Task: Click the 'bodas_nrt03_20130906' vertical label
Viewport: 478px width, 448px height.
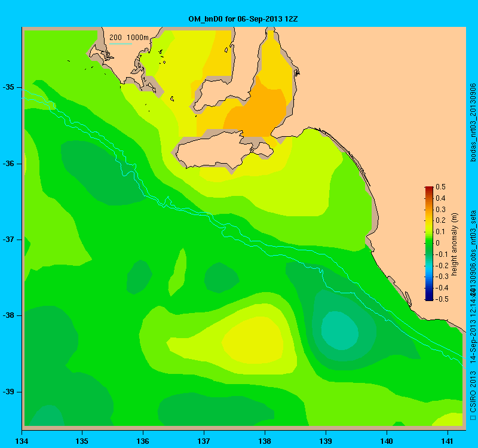Action: (x=473, y=122)
